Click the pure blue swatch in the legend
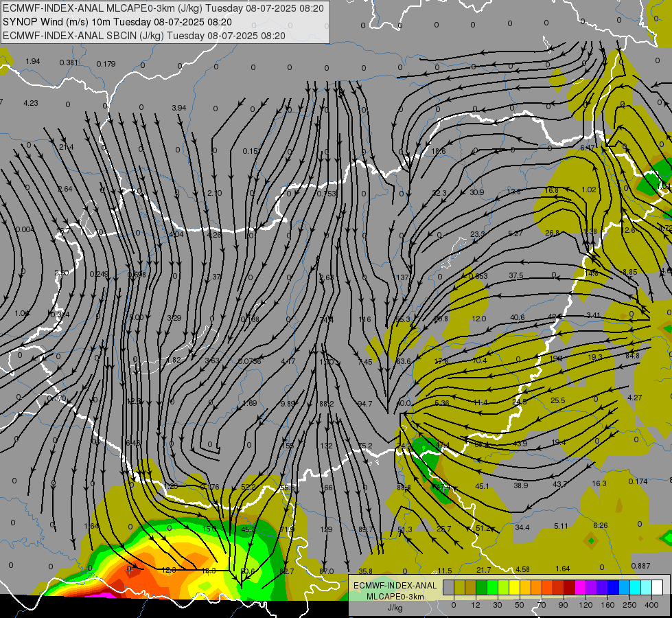 (x=613, y=588)
